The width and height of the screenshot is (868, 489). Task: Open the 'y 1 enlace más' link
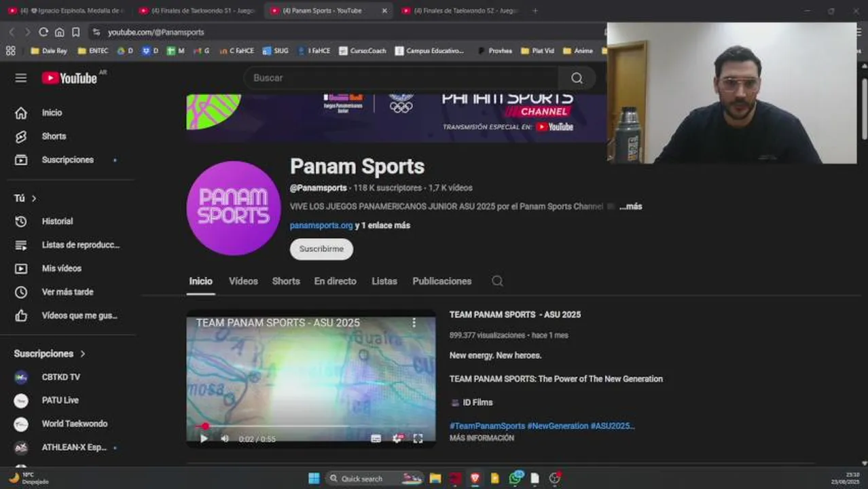[x=382, y=225]
